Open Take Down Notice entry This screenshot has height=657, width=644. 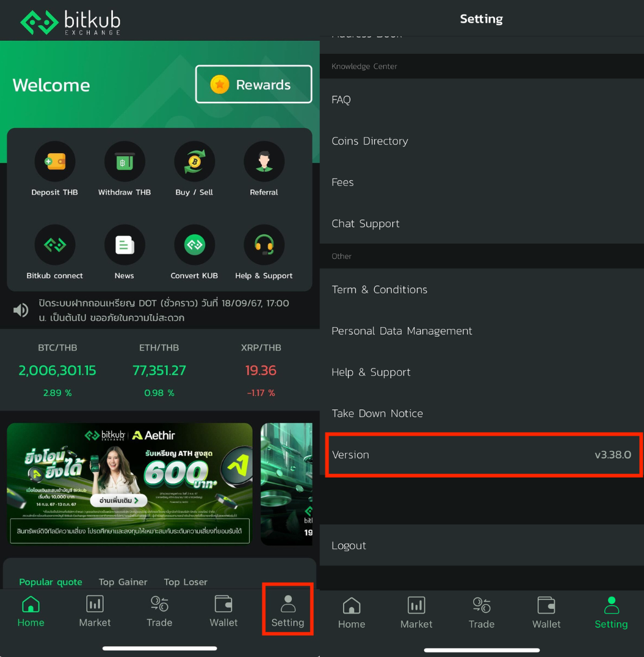coord(482,413)
